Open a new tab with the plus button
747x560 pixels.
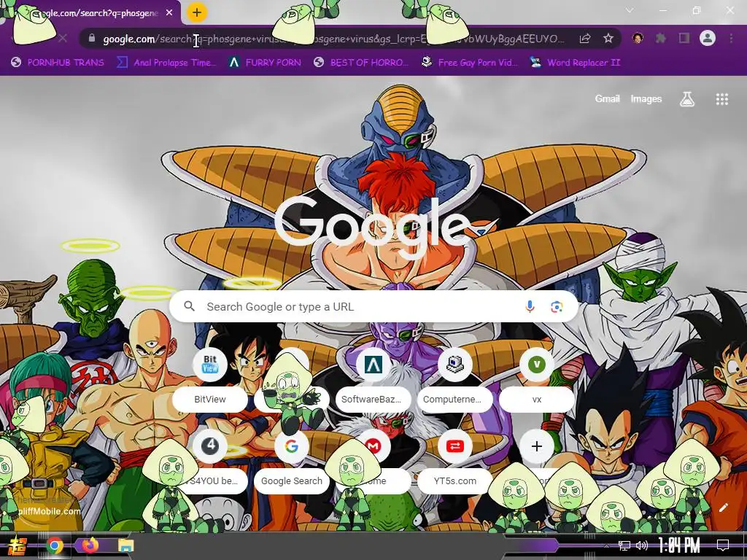197,13
